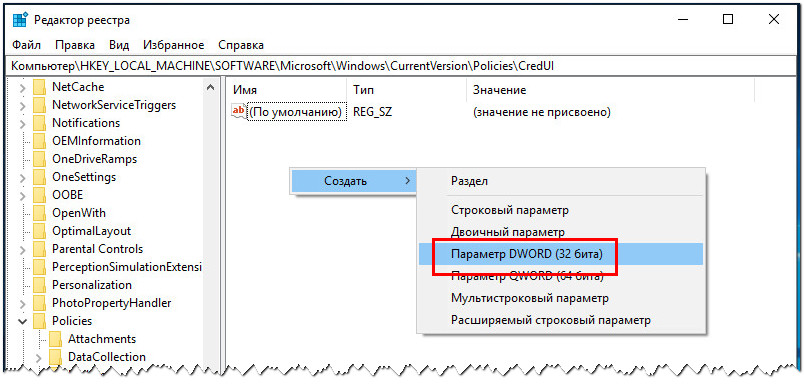Expand the NetworkServiceTriggers node
The image size is (804, 385).
coord(23,106)
